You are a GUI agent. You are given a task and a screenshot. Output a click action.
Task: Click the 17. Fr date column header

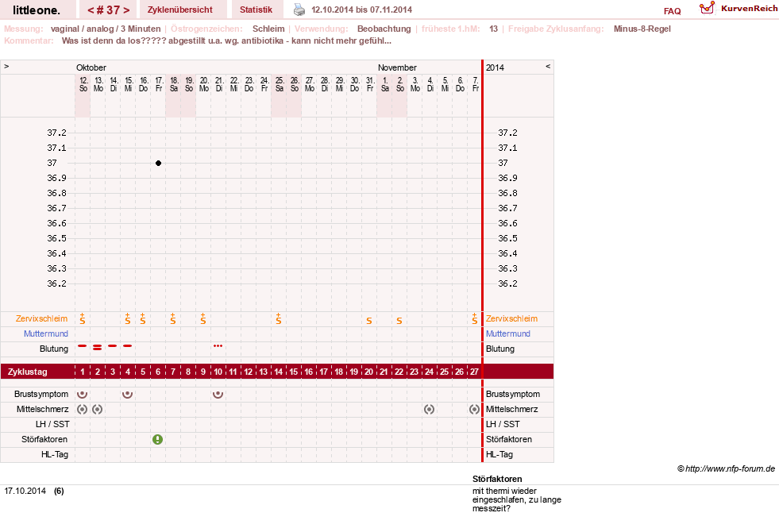tap(159, 84)
